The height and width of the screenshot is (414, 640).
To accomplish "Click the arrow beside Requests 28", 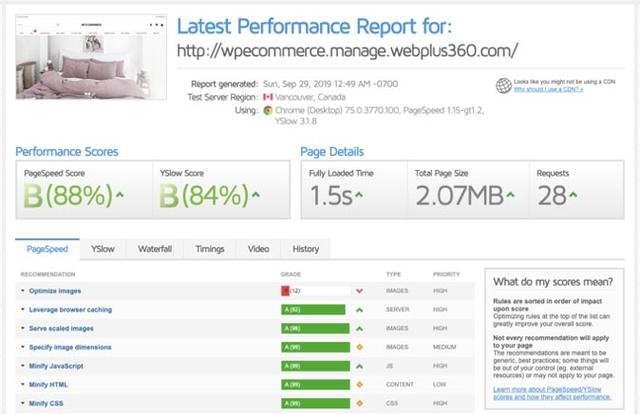I will [573, 195].
